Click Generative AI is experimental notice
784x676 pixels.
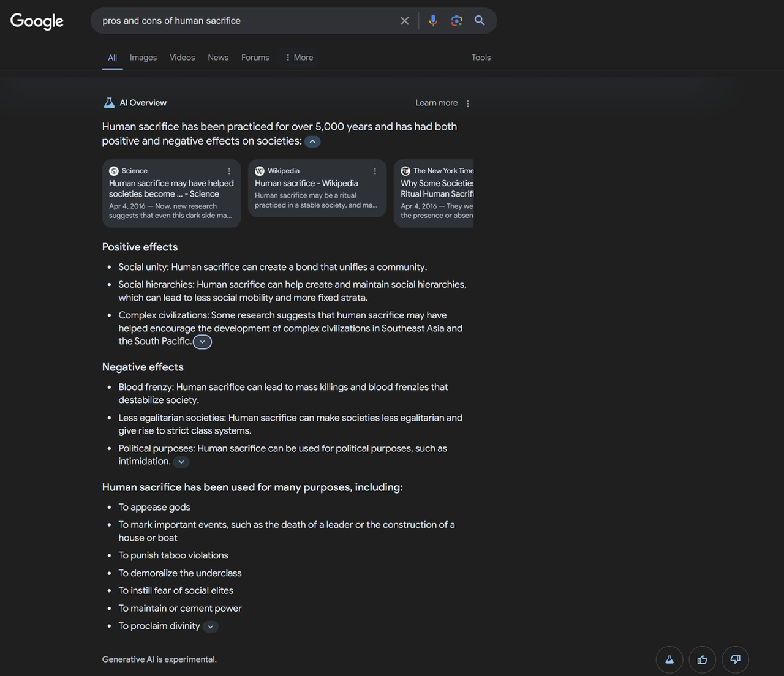point(159,659)
